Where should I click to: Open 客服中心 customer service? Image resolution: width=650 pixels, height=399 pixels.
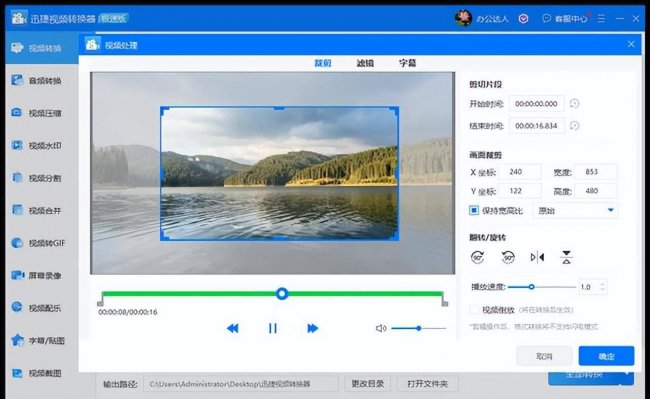click(565, 19)
